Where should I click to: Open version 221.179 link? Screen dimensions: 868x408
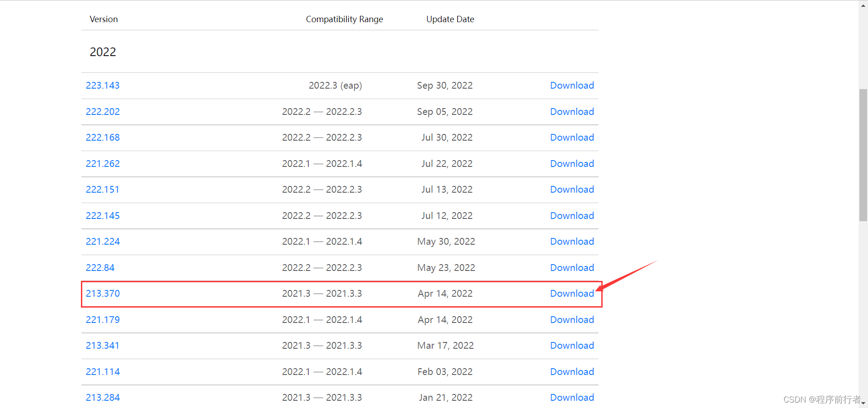(103, 320)
